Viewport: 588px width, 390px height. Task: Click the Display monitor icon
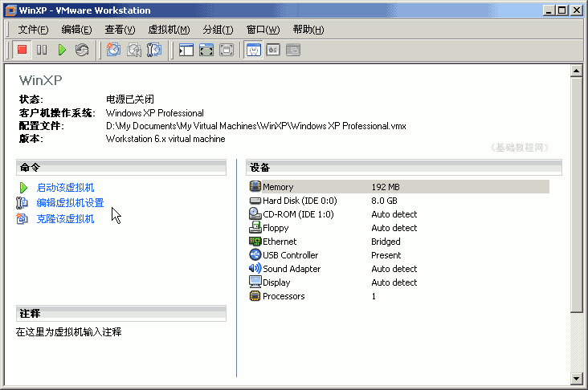(255, 282)
